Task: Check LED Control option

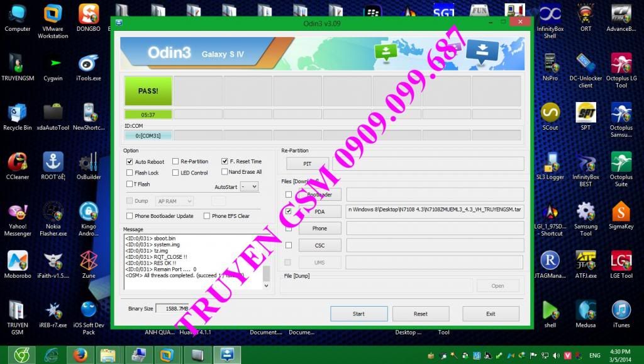Action: point(175,173)
